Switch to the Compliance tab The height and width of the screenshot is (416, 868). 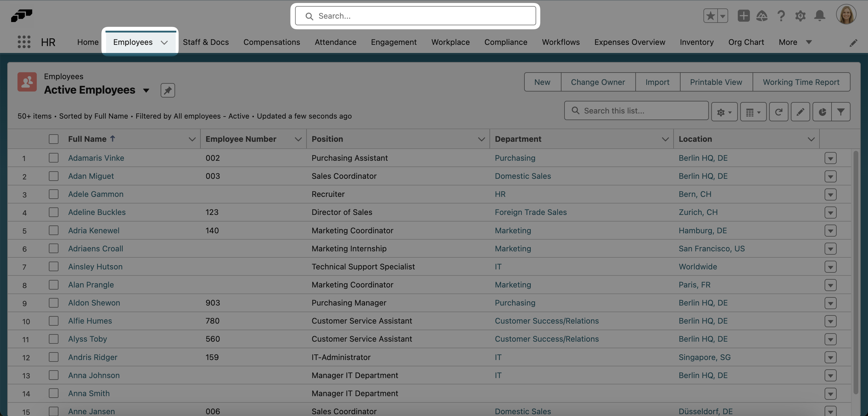(506, 42)
